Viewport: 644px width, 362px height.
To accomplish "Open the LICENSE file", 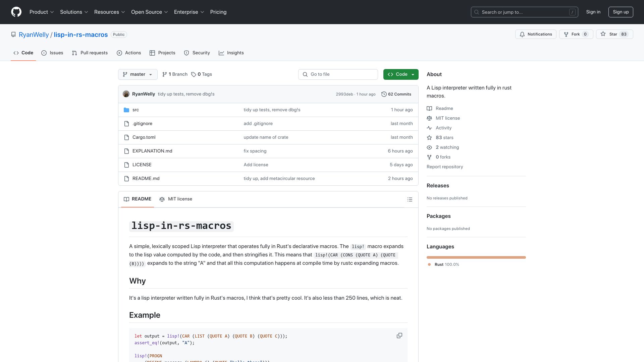I will click(142, 165).
